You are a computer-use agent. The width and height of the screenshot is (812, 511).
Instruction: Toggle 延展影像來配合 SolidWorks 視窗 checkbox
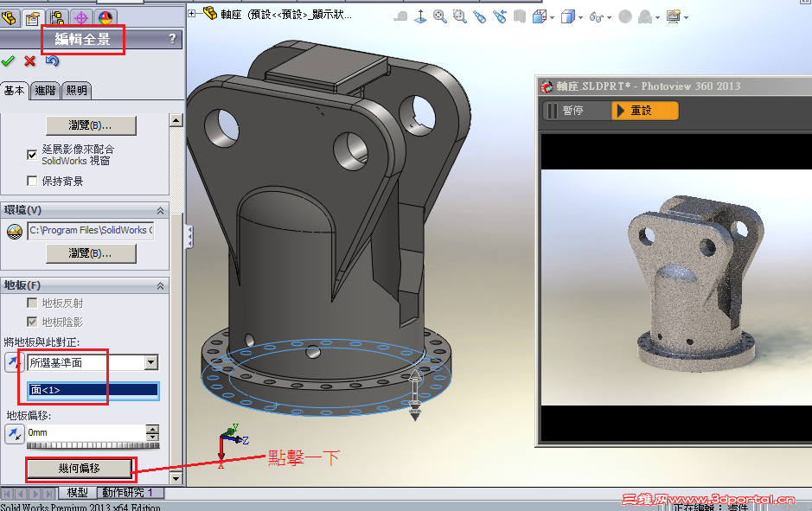pyautogui.click(x=32, y=155)
